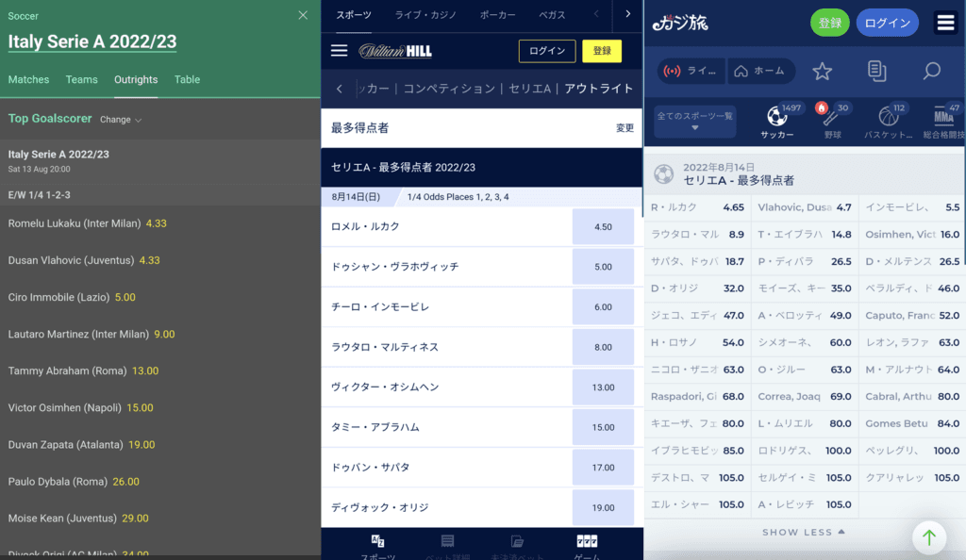Select Tammy Abraham (Roma) 13.00 odds

(144, 371)
